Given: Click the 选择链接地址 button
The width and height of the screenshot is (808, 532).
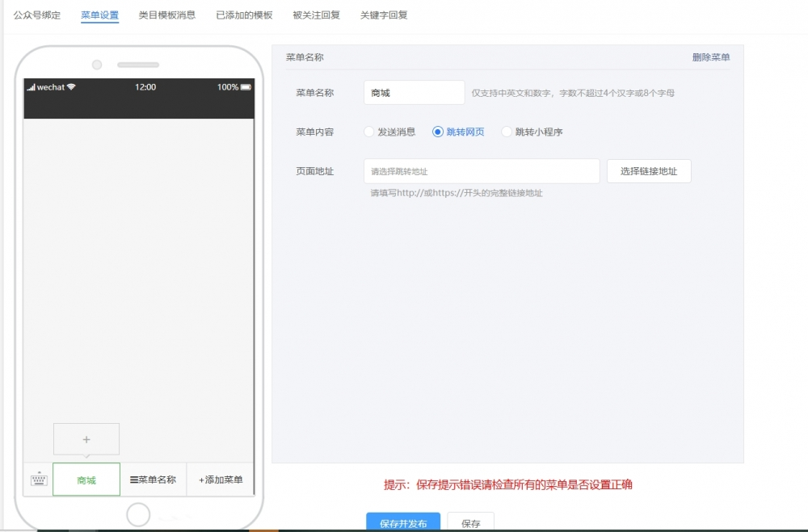Looking at the screenshot, I should tap(649, 170).
